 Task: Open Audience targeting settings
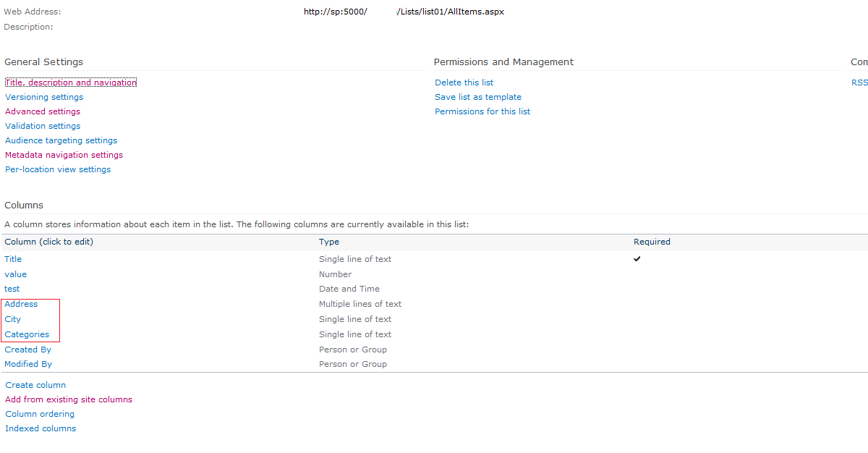[x=61, y=140]
